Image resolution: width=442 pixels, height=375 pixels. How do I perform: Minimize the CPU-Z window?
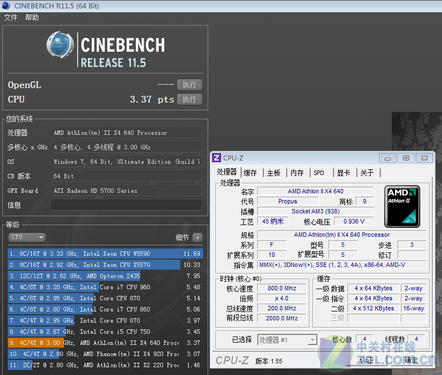pyautogui.click(x=387, y=158)
